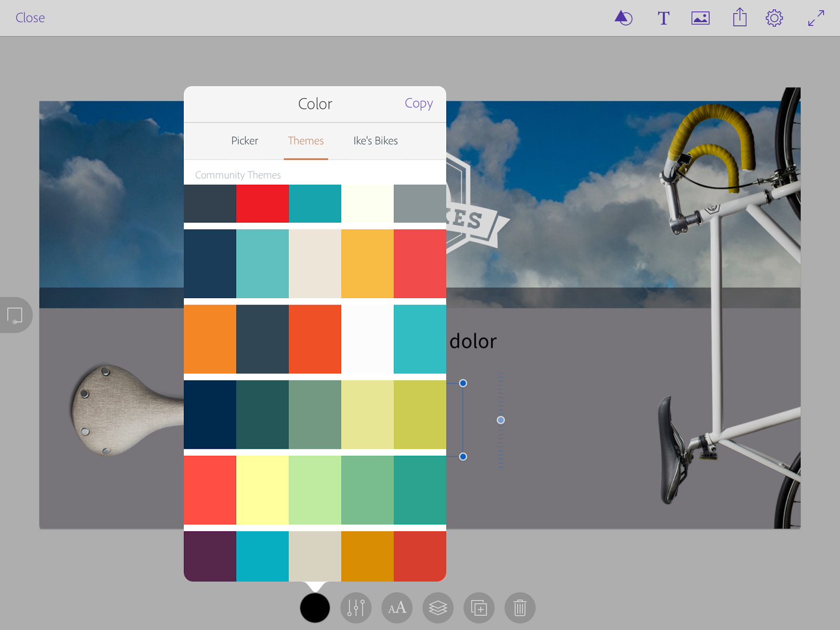Open the settings gear icon
Viewport: 840px width, 630px height.
774,17
